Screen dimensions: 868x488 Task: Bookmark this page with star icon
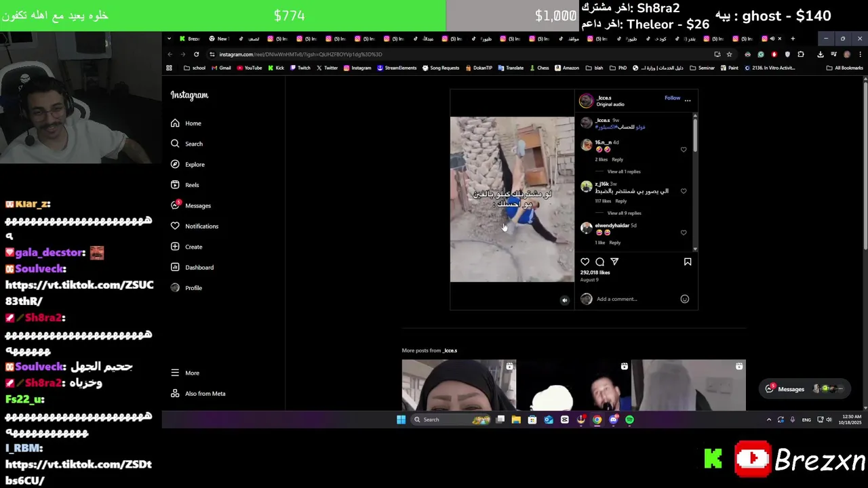(x=730, y=54)
